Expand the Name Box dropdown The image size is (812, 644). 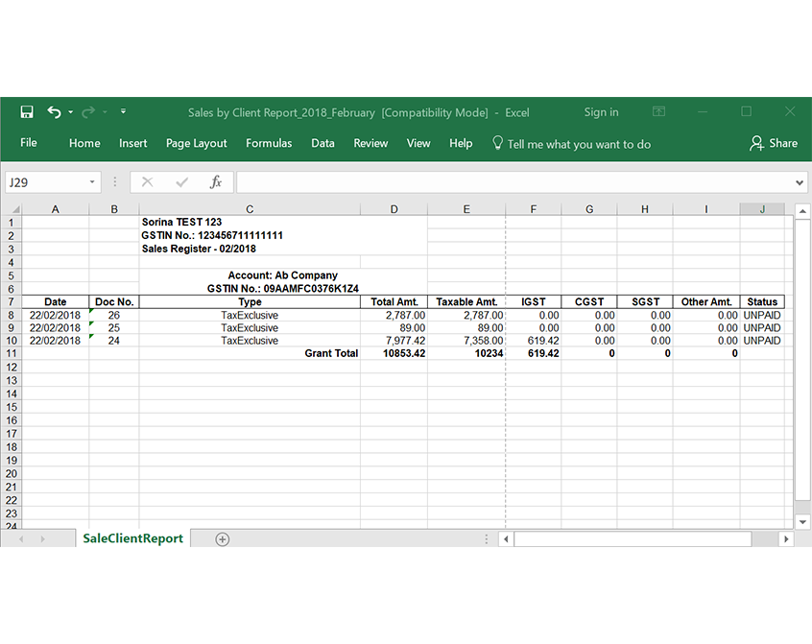click(x=92, y=182)
